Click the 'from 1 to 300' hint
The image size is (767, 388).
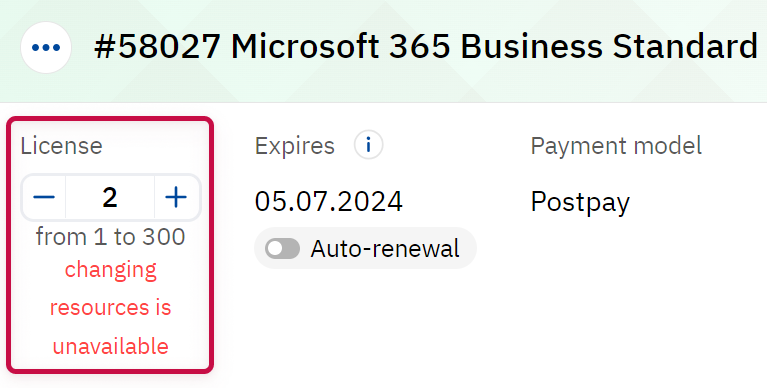(111, 237)
